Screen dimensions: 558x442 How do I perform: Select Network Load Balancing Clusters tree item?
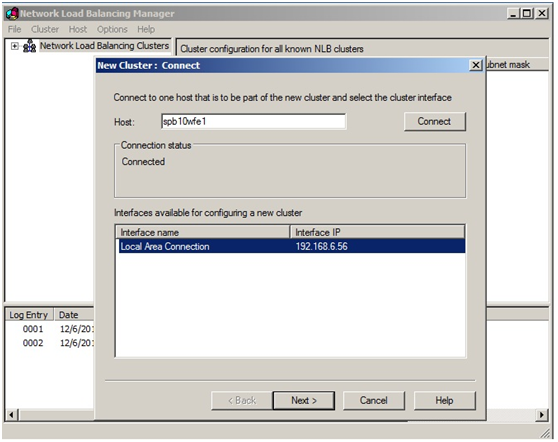(x=104, y=46)
